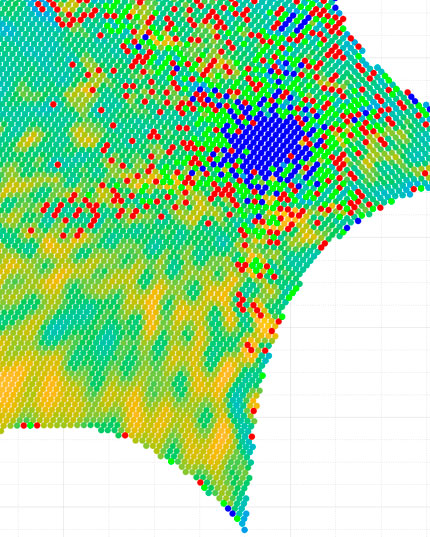Viewport: 430px width, 537px height.
Task: Click the two blue dots on the lower-right boundary
Action: [x=353, y=224]
